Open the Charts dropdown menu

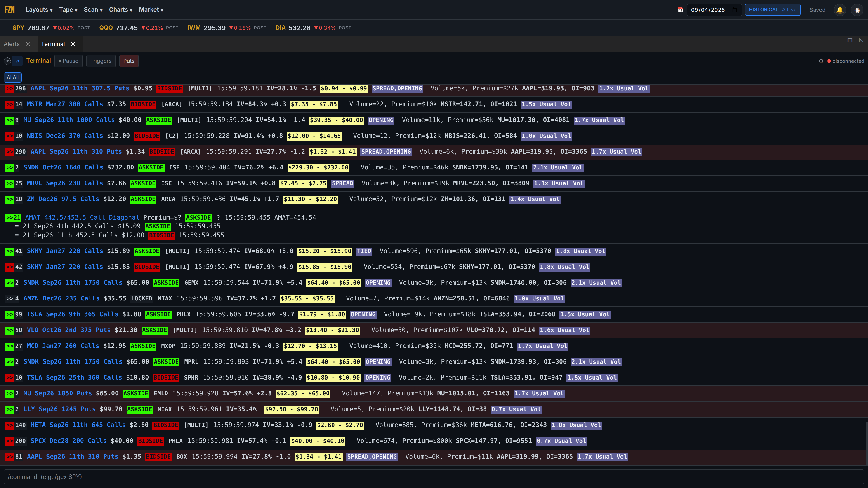click(x=121, y=10)
